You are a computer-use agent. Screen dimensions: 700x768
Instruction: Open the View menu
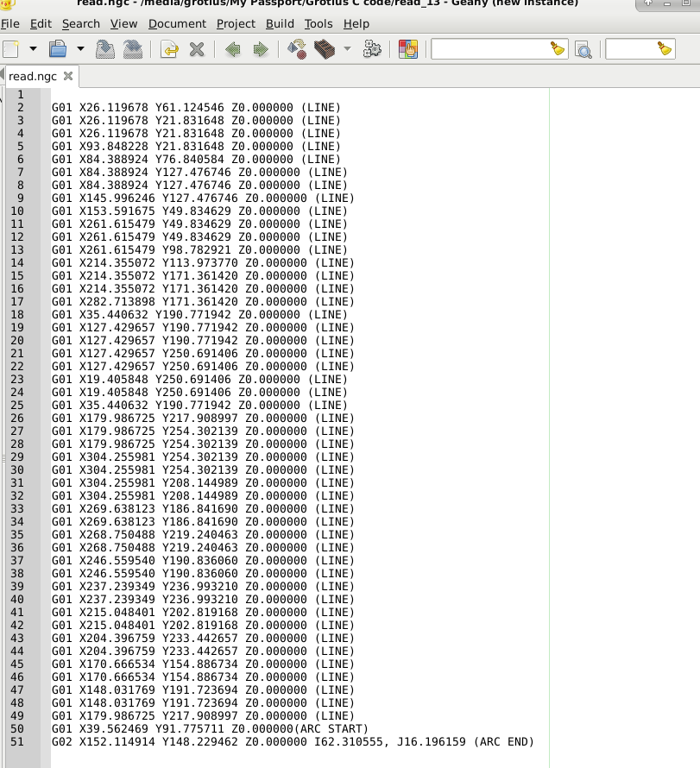pos(124,23)
